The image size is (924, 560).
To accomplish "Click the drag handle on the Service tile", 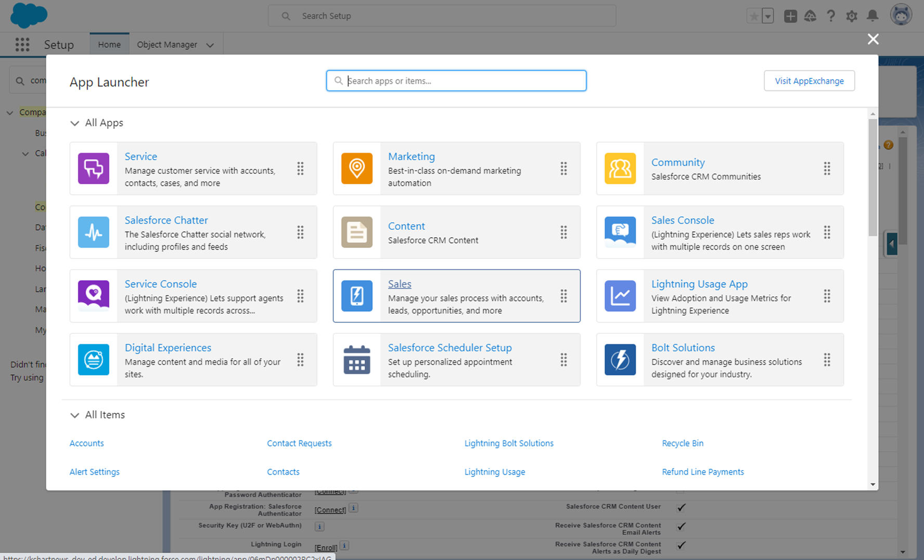I will [300, 168].
